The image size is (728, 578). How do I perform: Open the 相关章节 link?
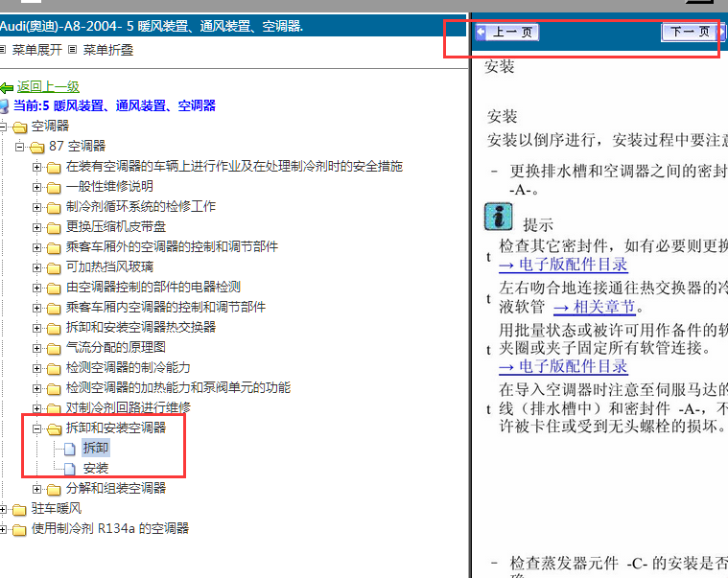(595, 307)
